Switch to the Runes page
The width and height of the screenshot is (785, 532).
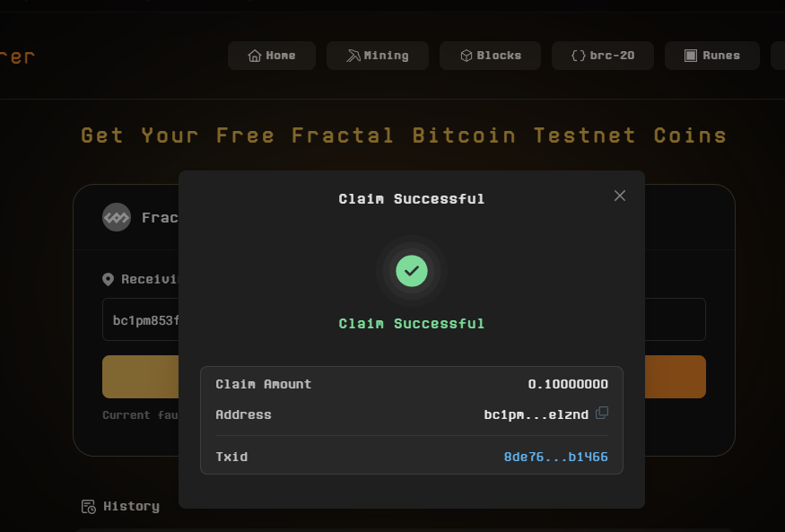pos(711,56)
